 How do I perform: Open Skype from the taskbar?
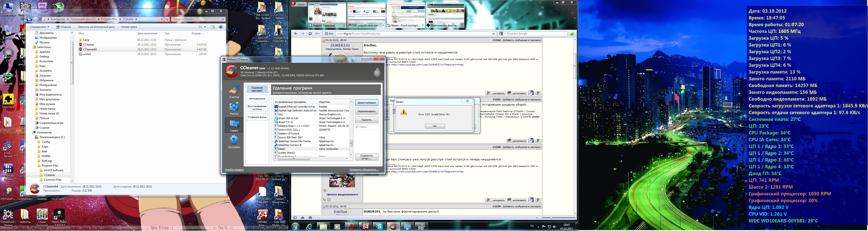coord(380,227)
